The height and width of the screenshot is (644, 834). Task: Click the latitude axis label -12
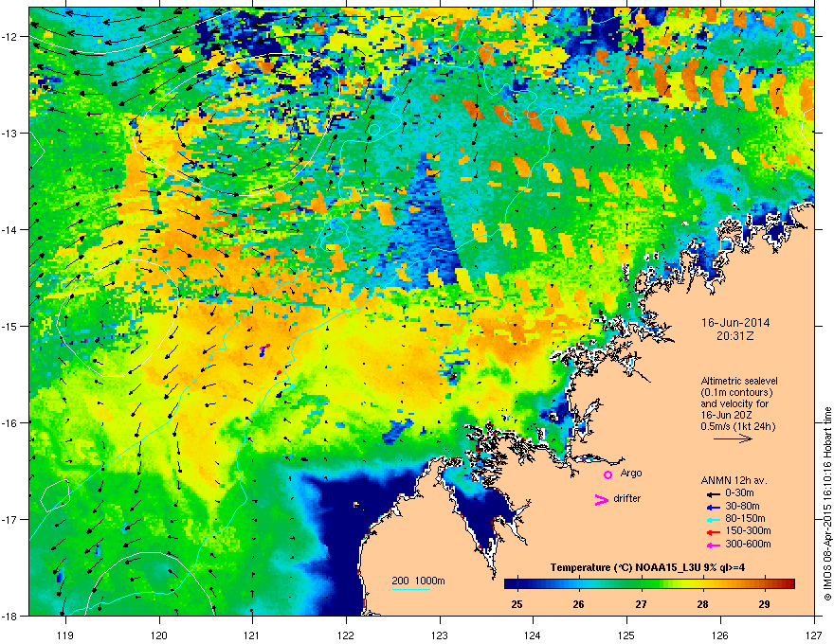tap(10, 36)
